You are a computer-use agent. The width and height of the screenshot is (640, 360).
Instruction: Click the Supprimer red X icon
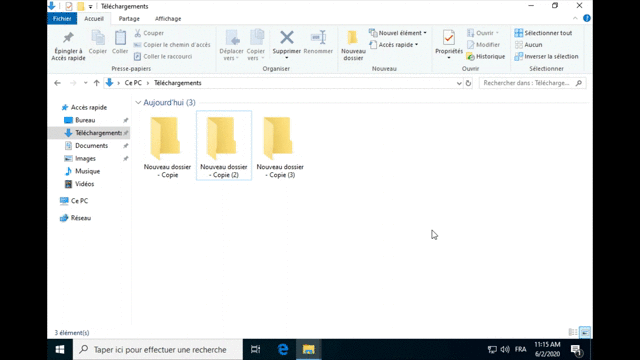(287, 38)
